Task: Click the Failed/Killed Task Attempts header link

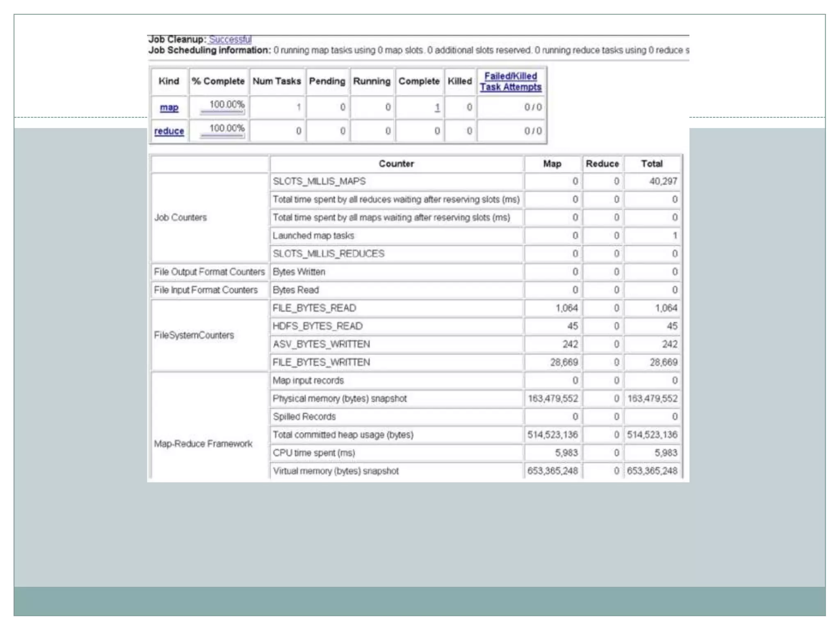Action: [x=511, y=82]
